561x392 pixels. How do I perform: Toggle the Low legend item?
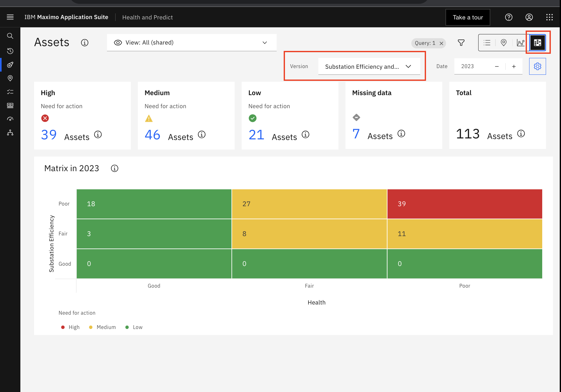(x=134, y=327)
